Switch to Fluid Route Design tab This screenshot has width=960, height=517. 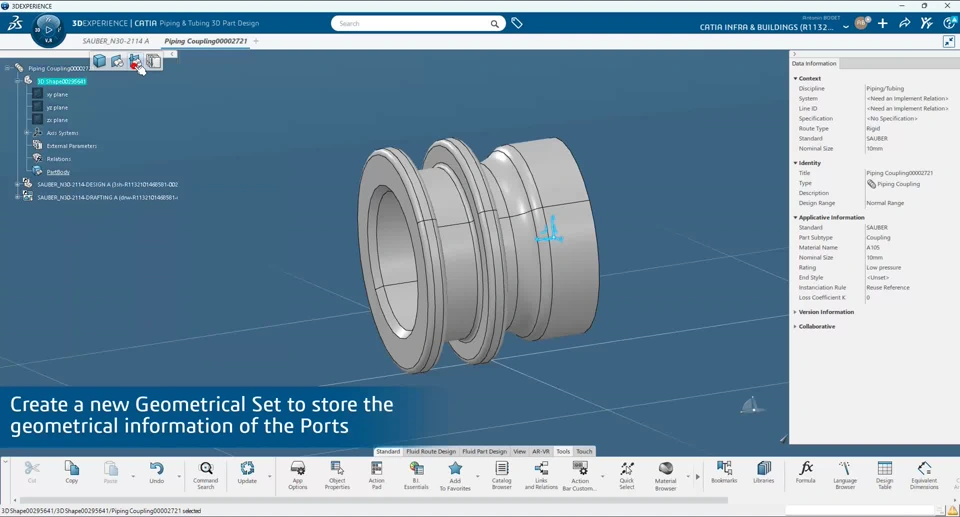coord(431,451)
